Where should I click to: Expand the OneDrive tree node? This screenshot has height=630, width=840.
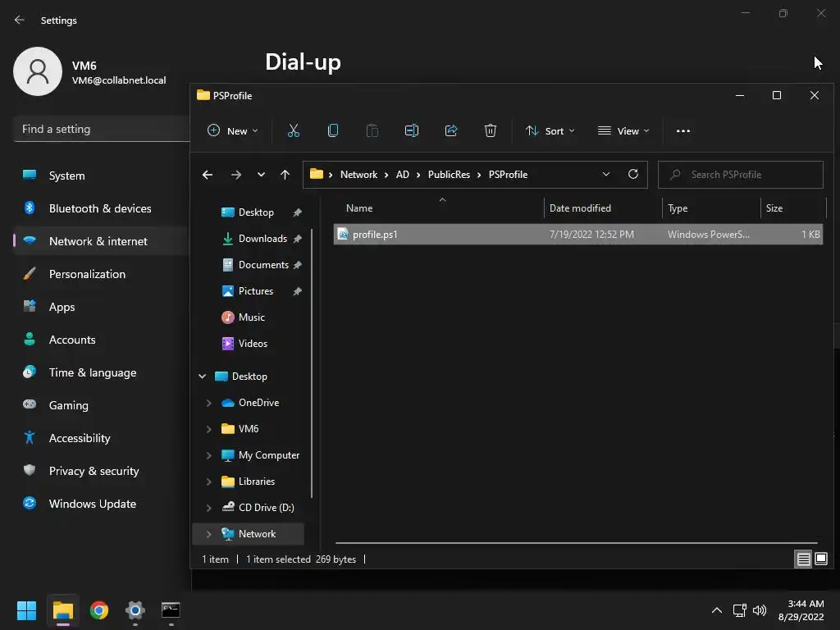tap(209, 403)
